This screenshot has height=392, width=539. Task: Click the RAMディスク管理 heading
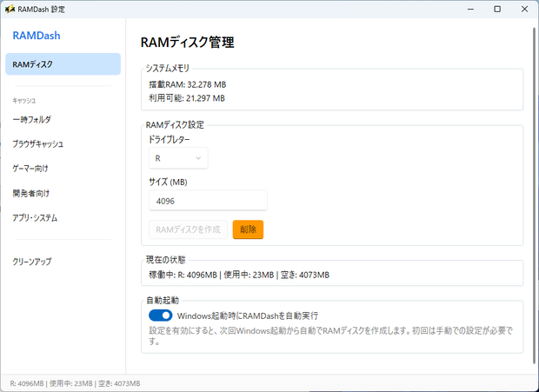pyautogui.click(x=187, y=43)
